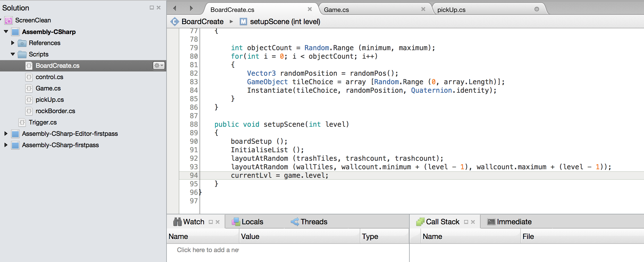This screenshot has width=644, height=262.
Task: Place cursor on 'currentLvl = game.level;' line
Action: [x=280, y=176]
